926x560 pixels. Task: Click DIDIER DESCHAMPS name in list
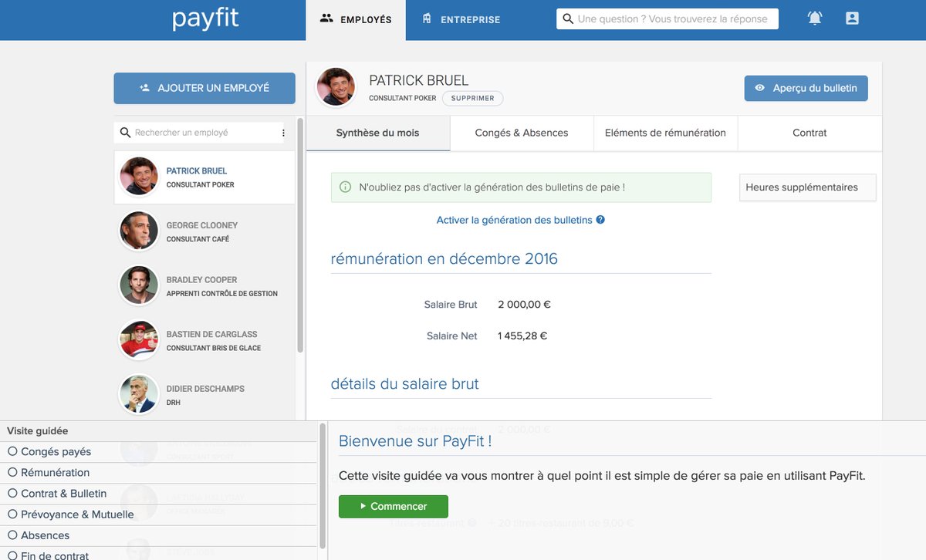pyautogui.click(x=205, y=389)
